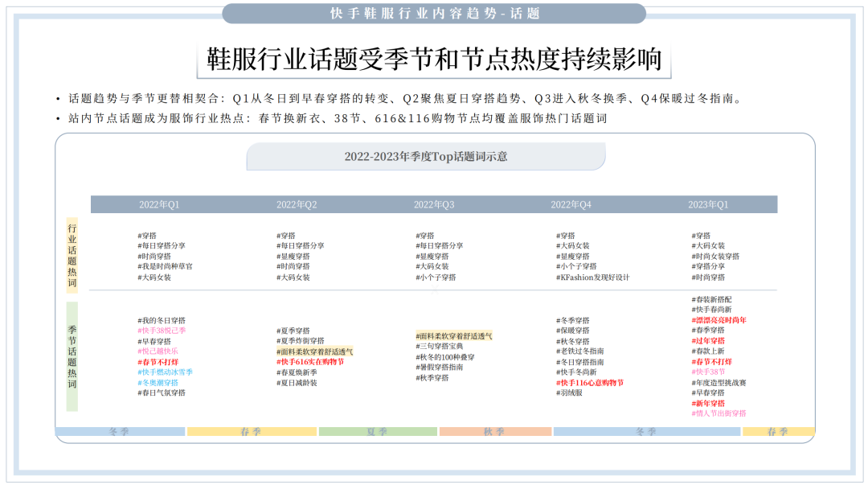Select the slide title '鞋服行业话题受季节和节点热度持续影响'

pos(434,60)
